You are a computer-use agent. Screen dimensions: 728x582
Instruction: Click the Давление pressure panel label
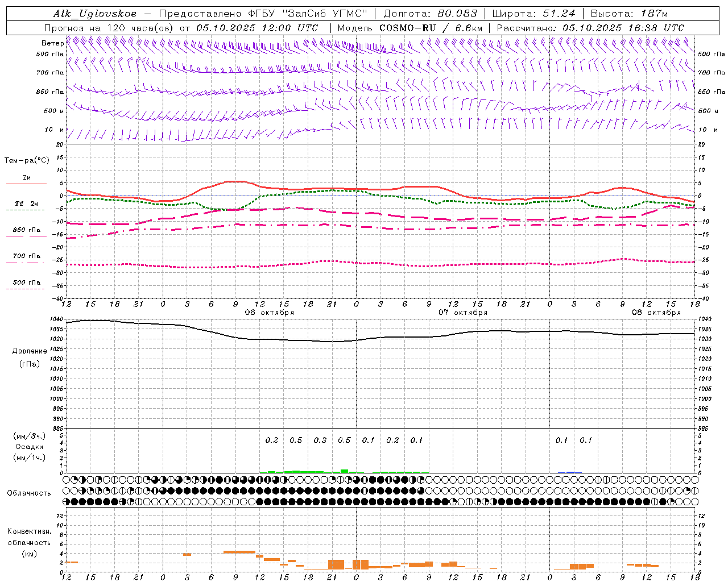(30, 351)
